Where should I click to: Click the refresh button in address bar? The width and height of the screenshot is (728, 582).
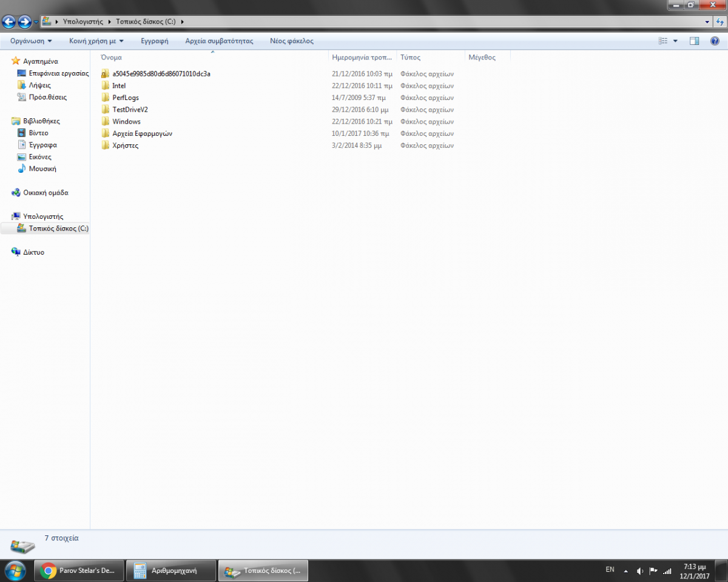tap(720, 22)
